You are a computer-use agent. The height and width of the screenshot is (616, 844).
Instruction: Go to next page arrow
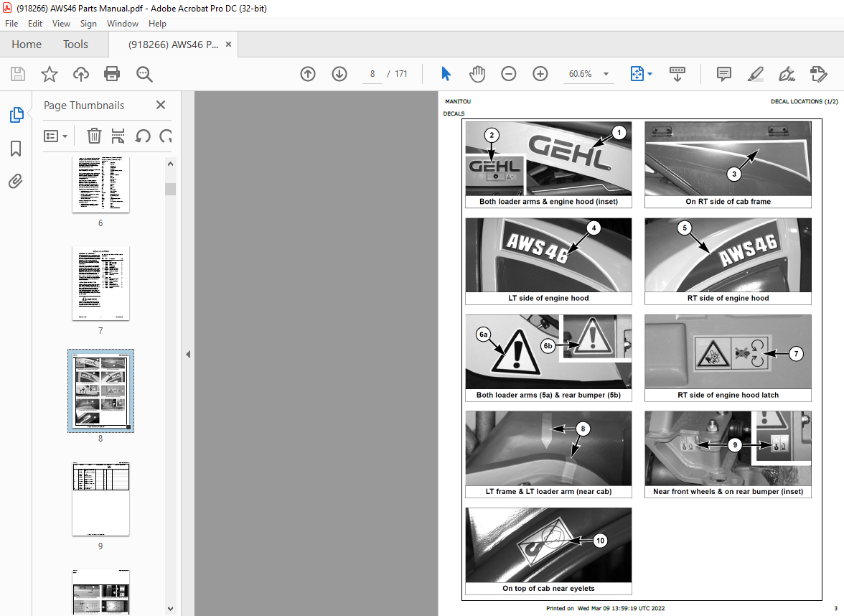click(x=339, y=74)
